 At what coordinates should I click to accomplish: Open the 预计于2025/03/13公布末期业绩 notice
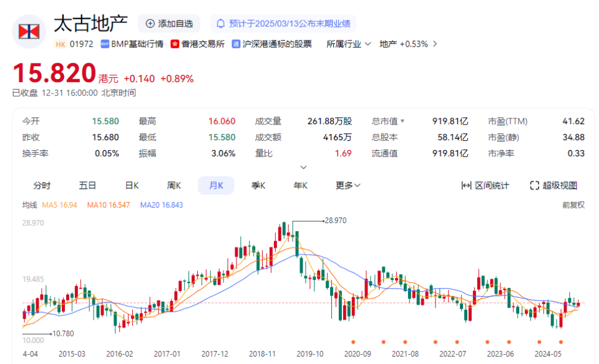pos(283,24)
